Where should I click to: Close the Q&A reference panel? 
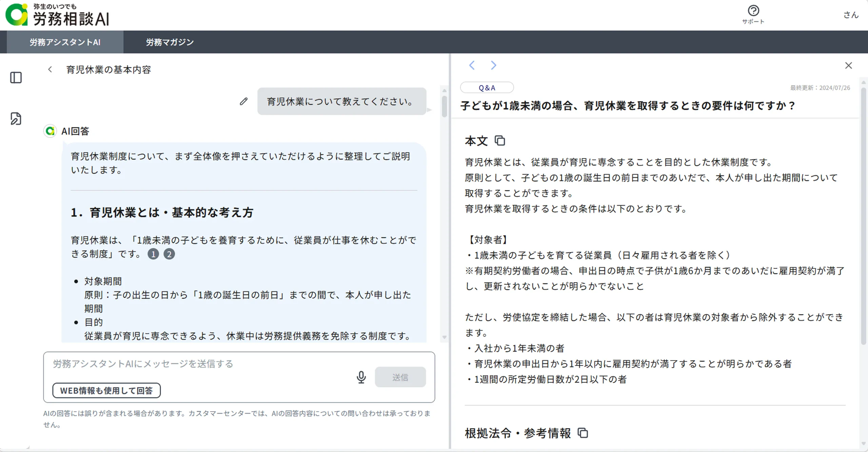point(848,65)
